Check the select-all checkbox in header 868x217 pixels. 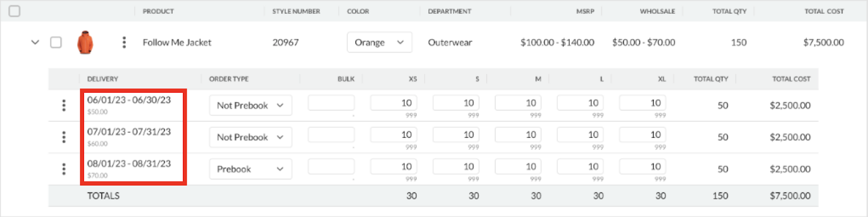point(15,11)
